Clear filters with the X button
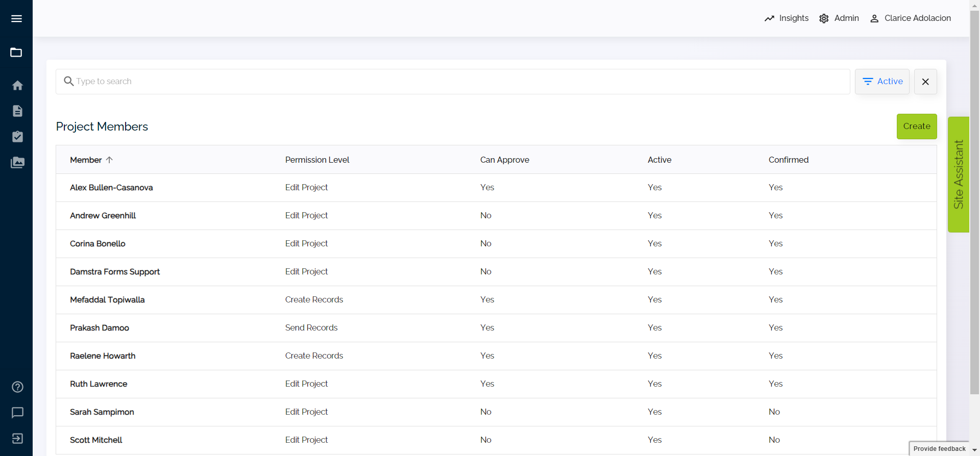The image size is (980, 456). click(x=925, y=82)
